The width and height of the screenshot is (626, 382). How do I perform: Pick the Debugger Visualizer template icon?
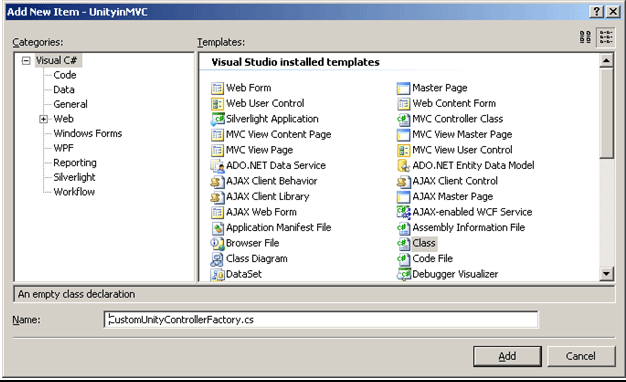[x=403, y=274]
